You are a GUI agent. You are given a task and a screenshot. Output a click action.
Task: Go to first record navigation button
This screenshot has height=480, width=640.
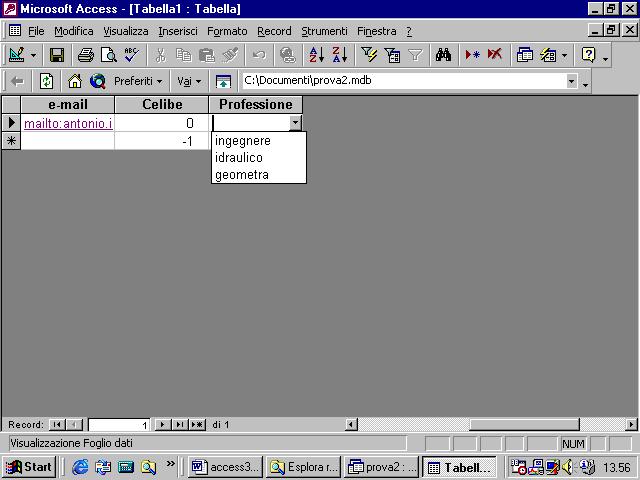click(x=57, y=424)
